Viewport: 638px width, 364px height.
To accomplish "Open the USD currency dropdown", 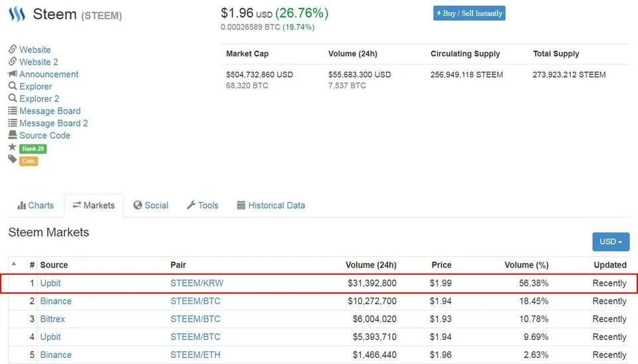I will (x=611, y=242).
